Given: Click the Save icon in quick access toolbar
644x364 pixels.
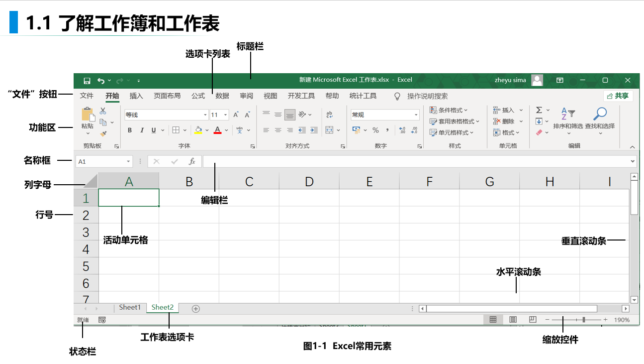Looking at the screenshot, I should coord(87,81).
